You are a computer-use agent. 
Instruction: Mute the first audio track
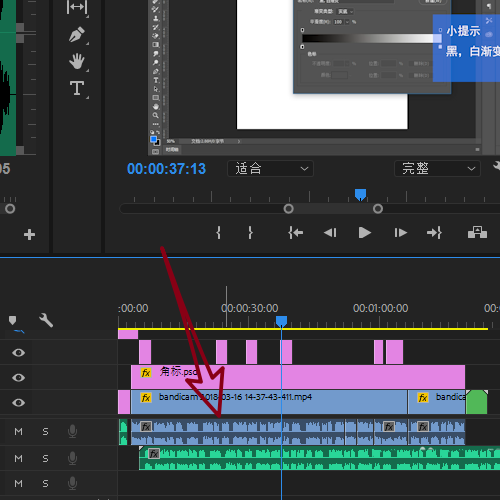click(x=18, y=432)
